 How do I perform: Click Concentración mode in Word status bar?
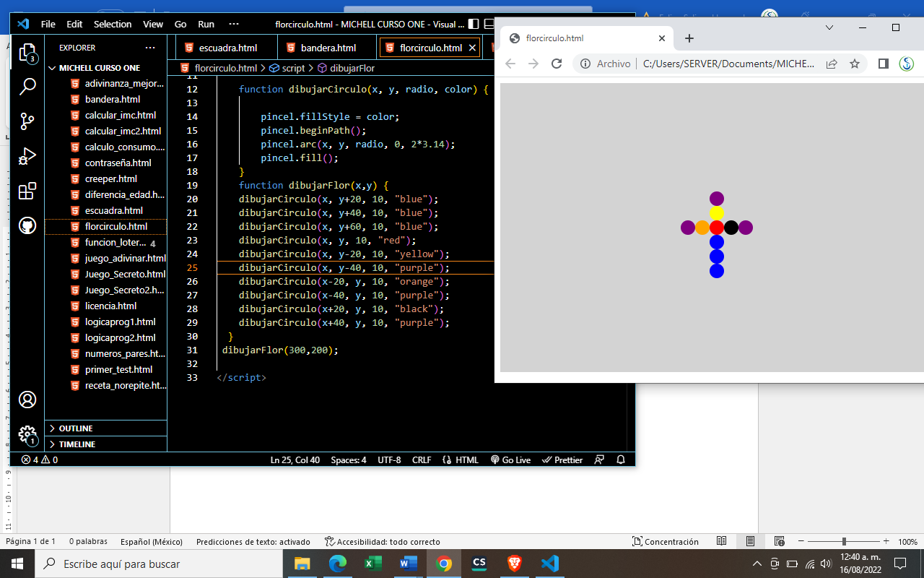(666, 541)
